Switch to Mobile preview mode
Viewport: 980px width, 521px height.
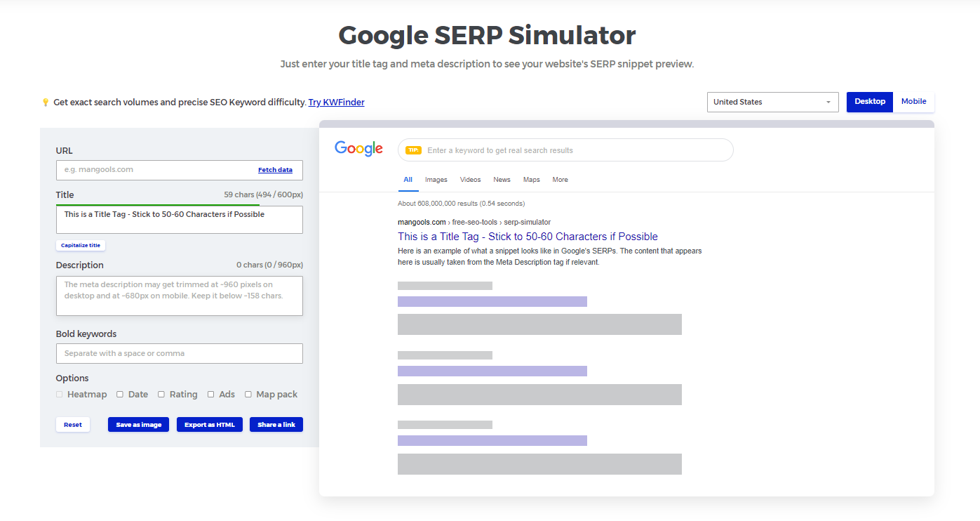[913, 101]
